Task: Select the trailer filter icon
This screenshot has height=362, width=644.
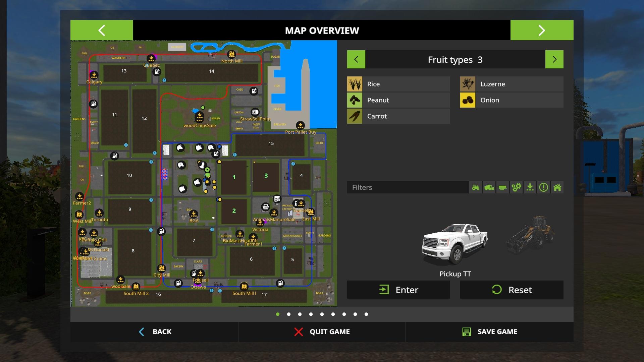Action: (x=502, y=187)
